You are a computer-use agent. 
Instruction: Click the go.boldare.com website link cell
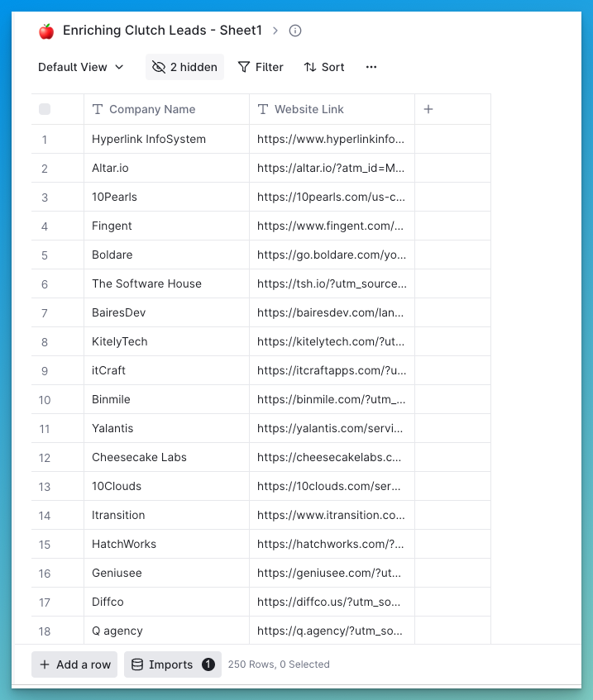pos(332,255)
